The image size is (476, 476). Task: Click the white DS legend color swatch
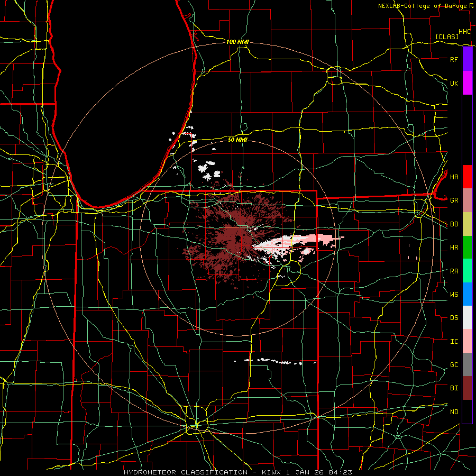467,317
